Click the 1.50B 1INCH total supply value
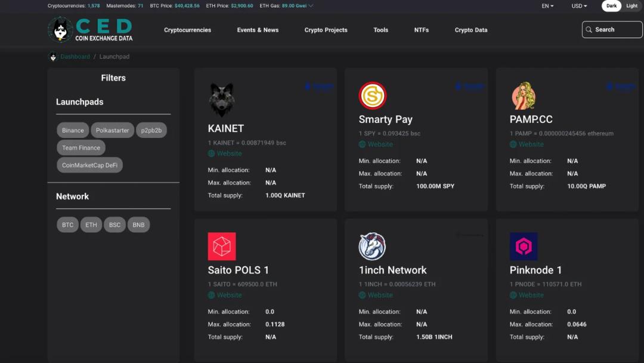Viewport: 644px width, 363px height. 434,337
